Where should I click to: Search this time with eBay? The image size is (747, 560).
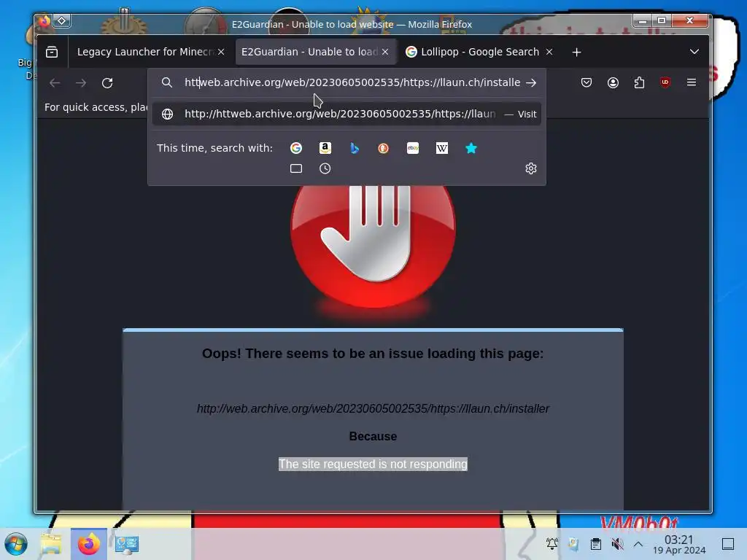coord(413,148)
